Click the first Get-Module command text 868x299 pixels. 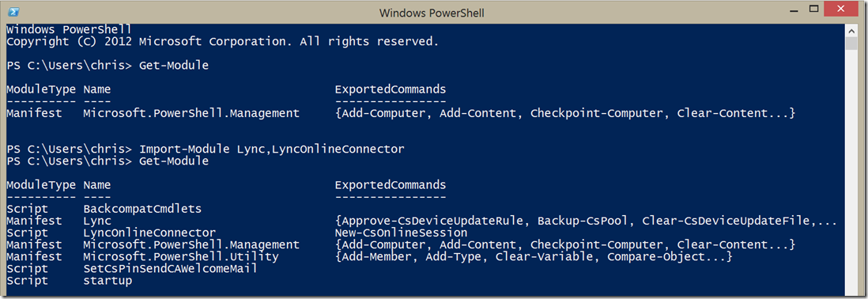pyautogui.click(x=174, y=66)
